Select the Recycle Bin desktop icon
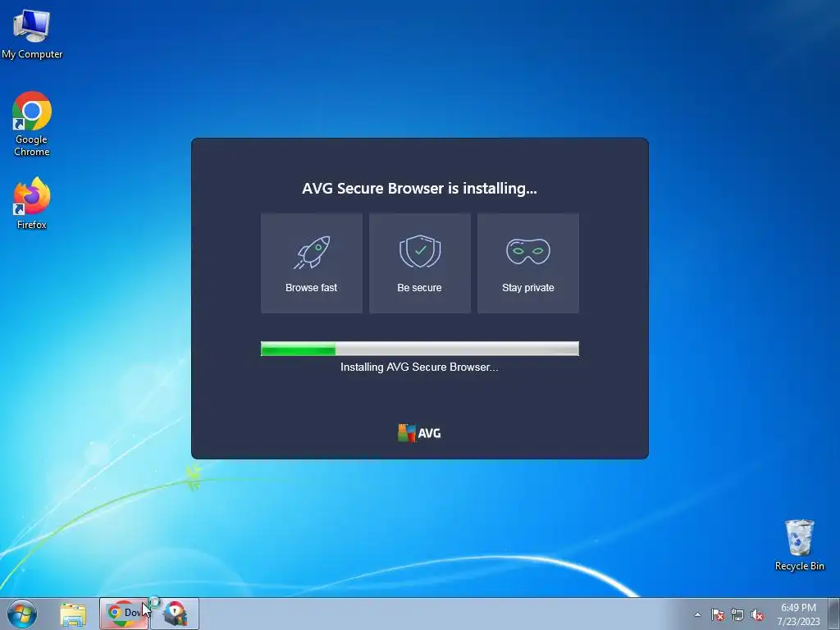The image size is (840, 630). [799, 545]
